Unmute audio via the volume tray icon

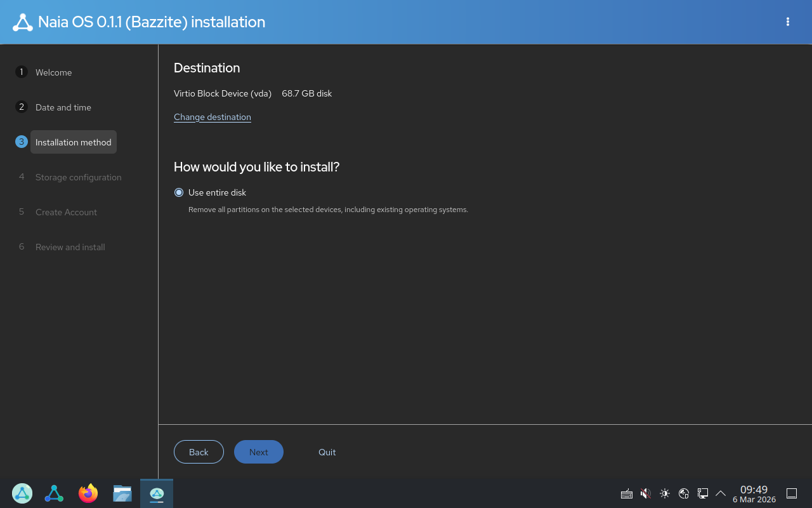(646, 493)
